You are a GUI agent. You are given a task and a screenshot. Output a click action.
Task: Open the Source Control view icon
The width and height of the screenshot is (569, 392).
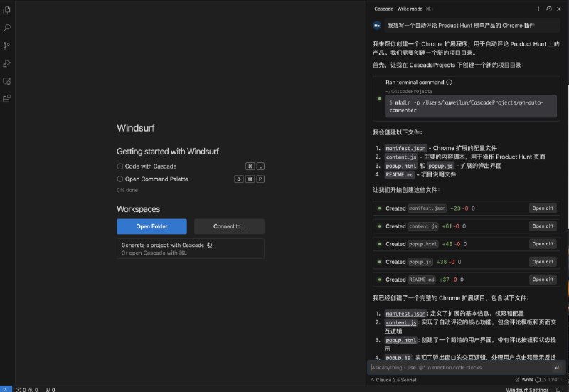click(x=6, y=46)
